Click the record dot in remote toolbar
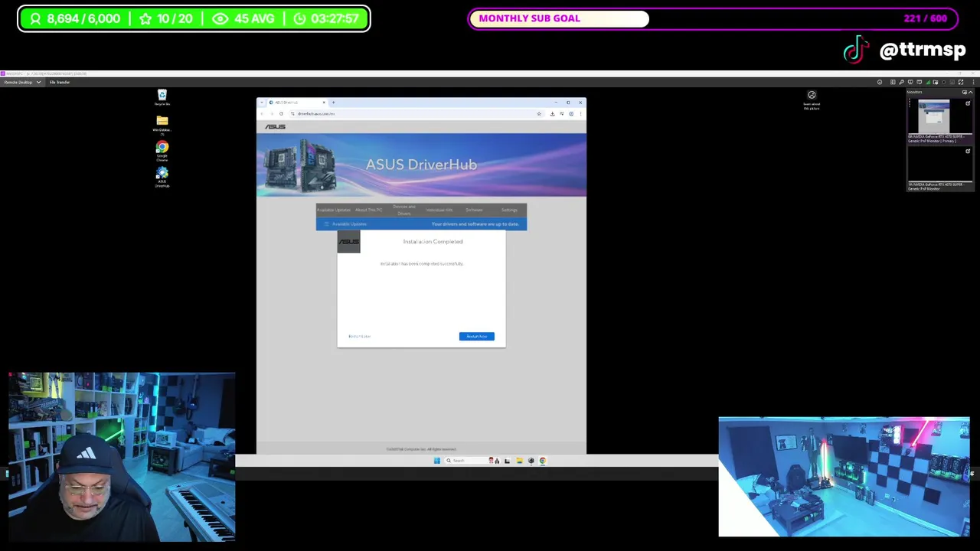The image size is (980, 551). coord(944,82)
